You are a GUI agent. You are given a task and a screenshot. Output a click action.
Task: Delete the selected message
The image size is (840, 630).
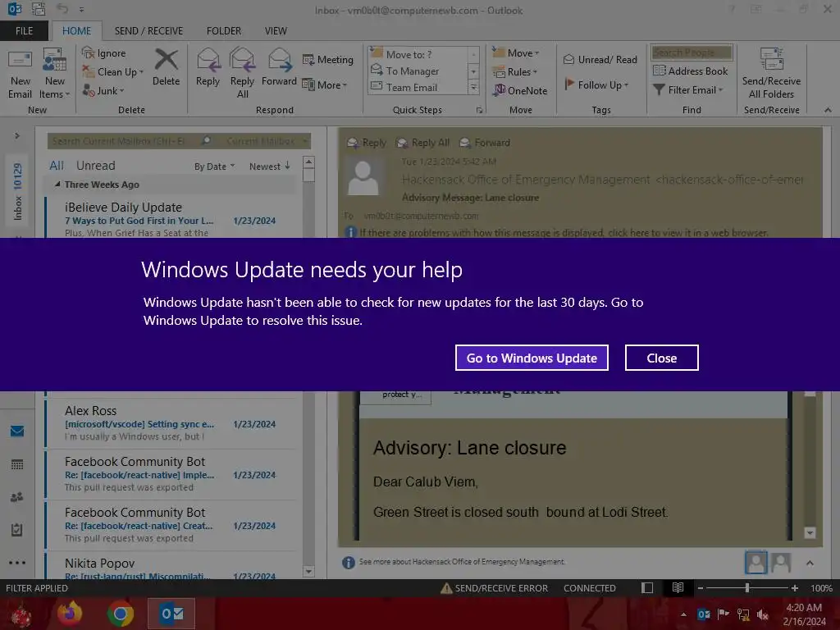166,67
